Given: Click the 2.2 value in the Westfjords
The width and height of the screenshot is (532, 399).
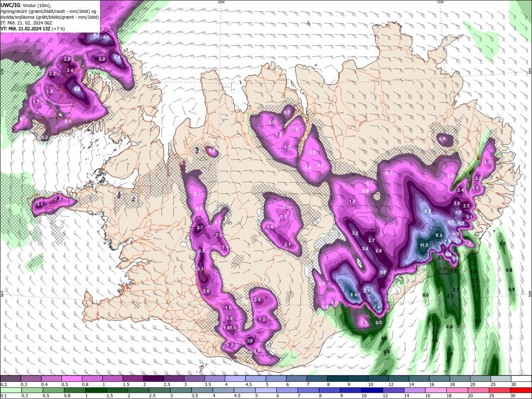Looking at the screenshot, I should pos(52,74).
